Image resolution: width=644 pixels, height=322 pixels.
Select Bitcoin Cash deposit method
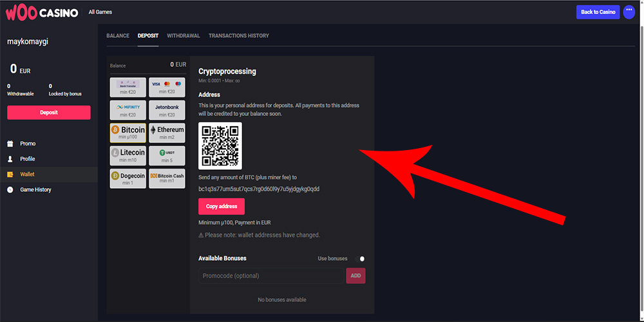(167, 178)
